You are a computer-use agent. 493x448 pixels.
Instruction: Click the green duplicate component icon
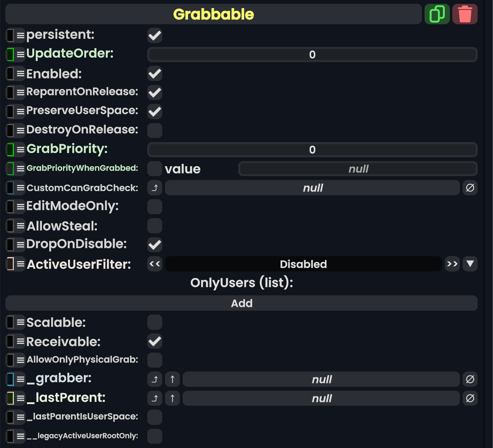[437, 14]
